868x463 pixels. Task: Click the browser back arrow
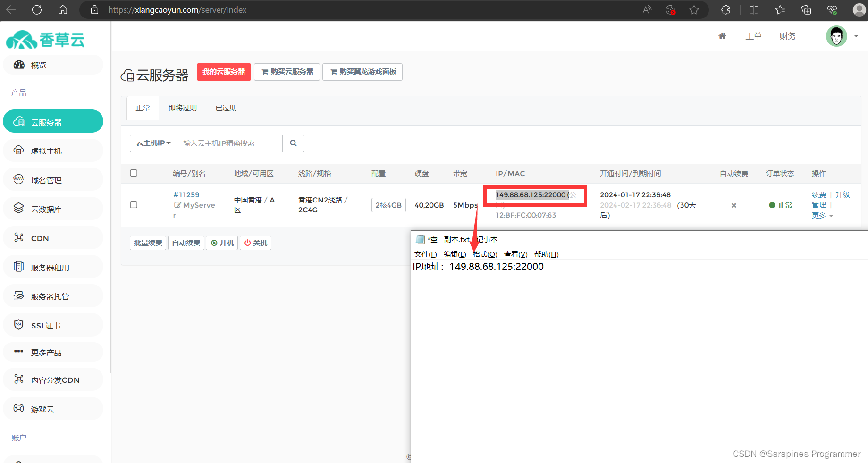pyautogui.click(x=11, y=10)
